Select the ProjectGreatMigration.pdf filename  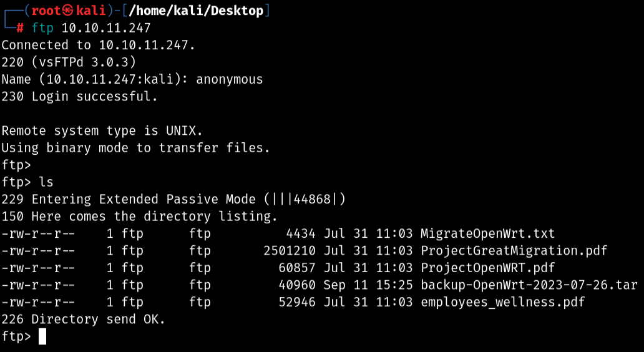click(514, 250)
